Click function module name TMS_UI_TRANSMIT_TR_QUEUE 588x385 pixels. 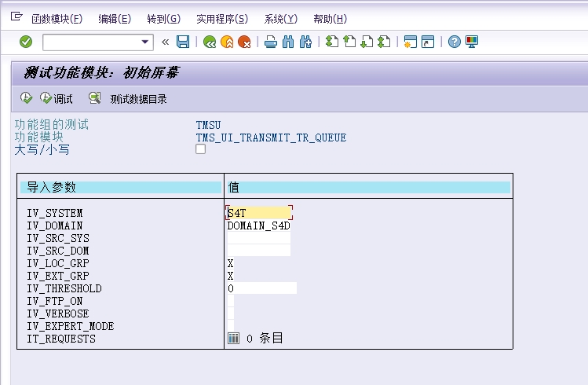coord(271,137)
